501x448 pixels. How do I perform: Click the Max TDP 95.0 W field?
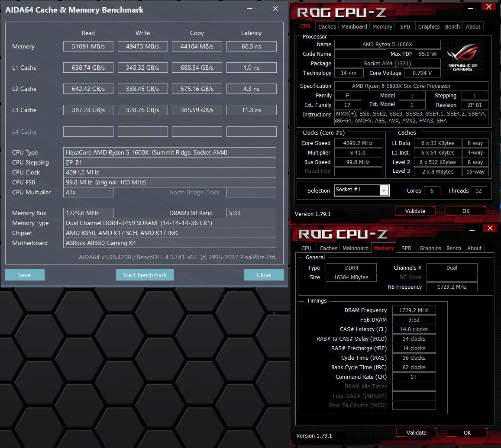pyautogui.click(x=427, y=54)
